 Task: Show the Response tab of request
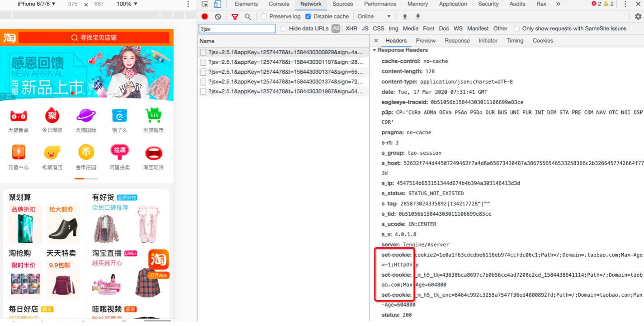(457, 41)
